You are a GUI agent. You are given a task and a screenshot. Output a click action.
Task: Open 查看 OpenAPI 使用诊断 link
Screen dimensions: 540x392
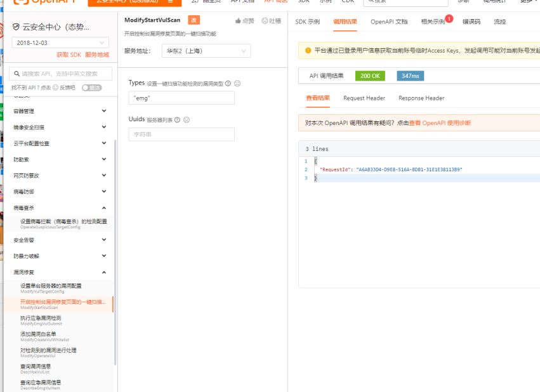(440, 123)
